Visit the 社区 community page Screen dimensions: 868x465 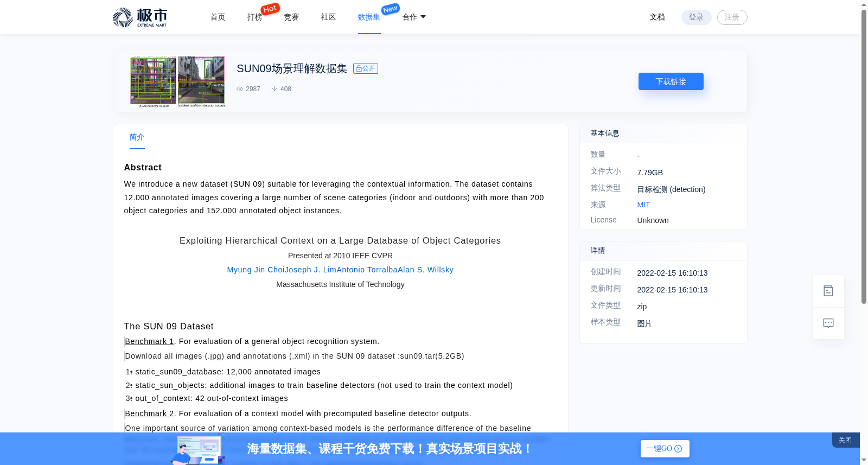(x=329, y=17)
